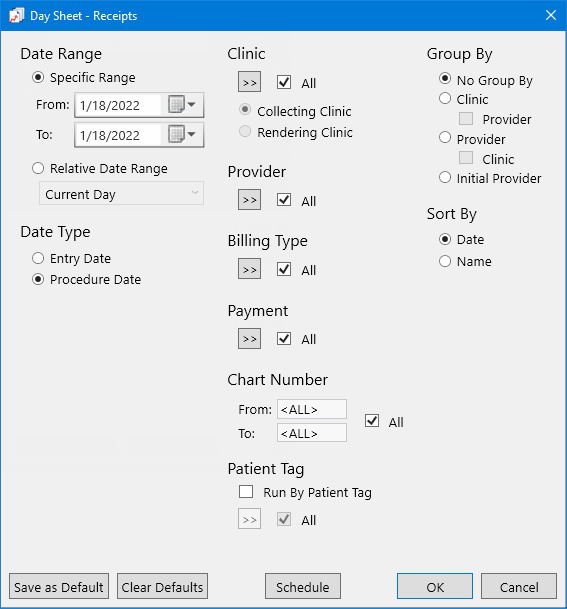Click the Provider selection >> button
The image size is (567, 609).
click(x=249, y=200)
